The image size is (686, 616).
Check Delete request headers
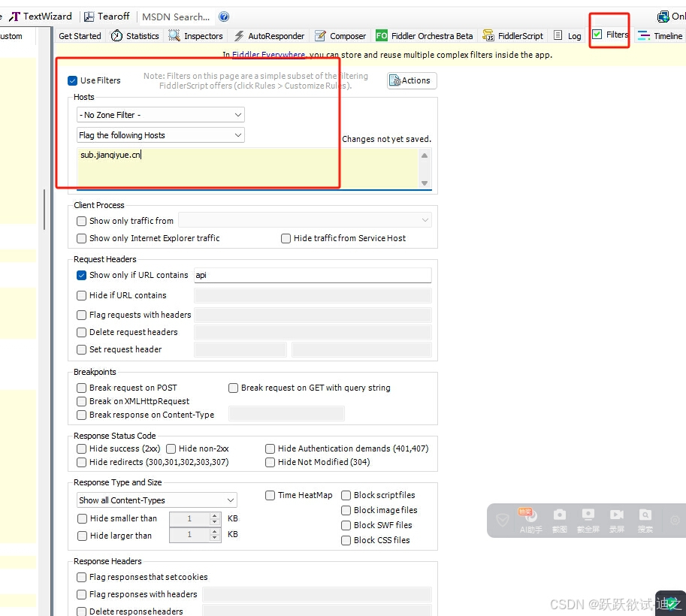click(x=81, y=333)
